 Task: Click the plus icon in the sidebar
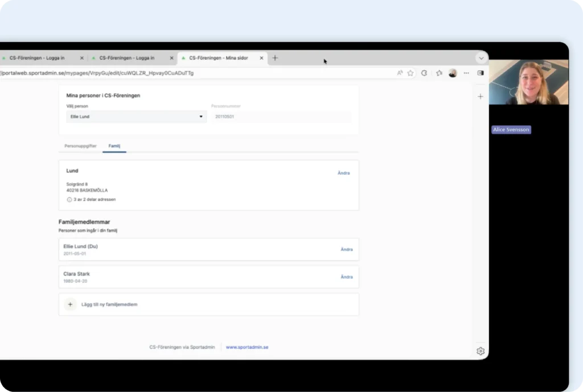click(481, 97)
